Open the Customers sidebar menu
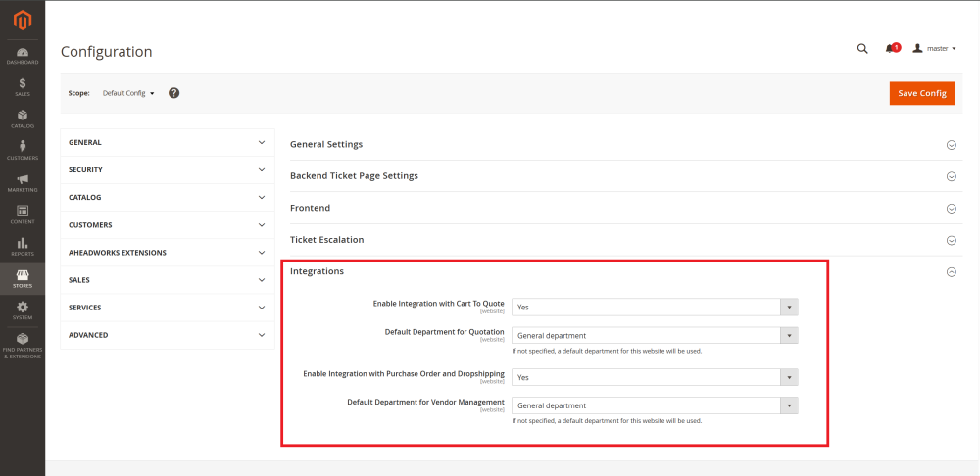 [x=23, y=151]
